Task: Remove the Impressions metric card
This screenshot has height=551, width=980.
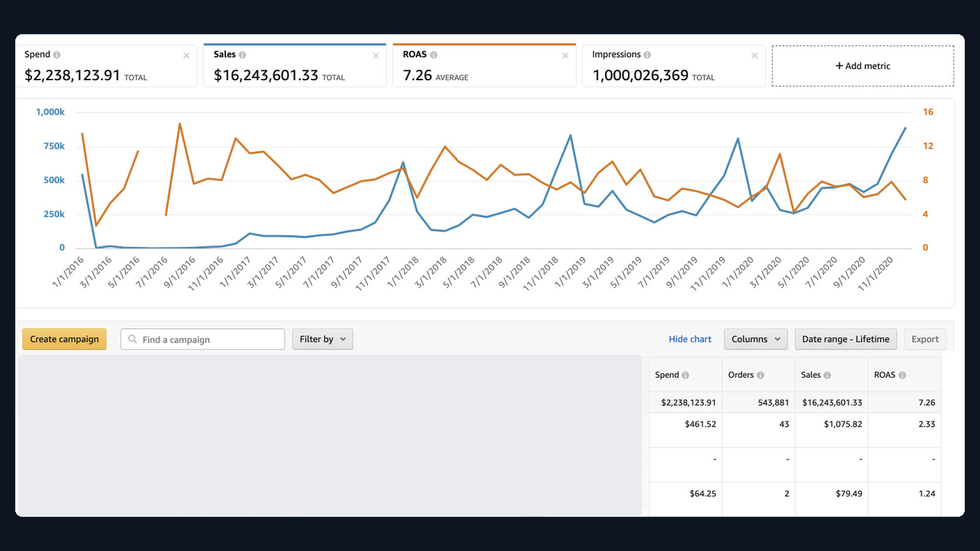Action: pos(755,56)
